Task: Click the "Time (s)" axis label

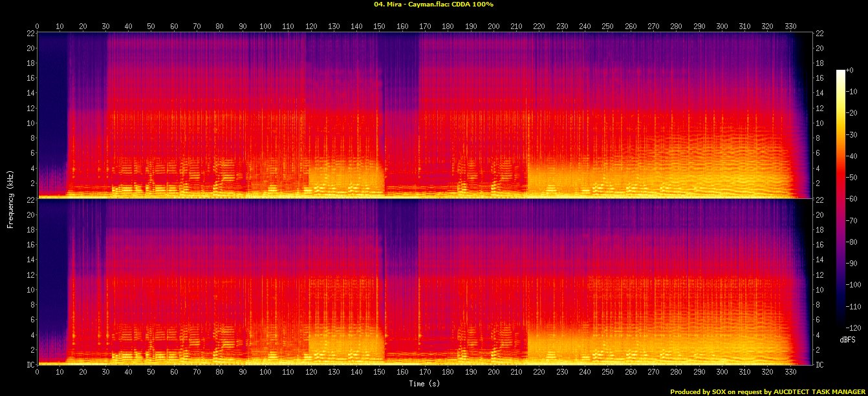Action: [x=424, y=383]
